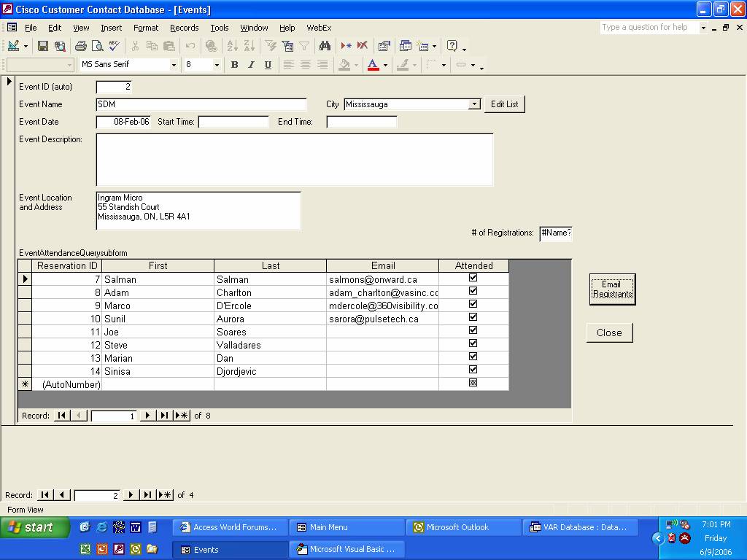Run the spelling check icon
Viewport: 747px width, 560px height.
[114, 46]
